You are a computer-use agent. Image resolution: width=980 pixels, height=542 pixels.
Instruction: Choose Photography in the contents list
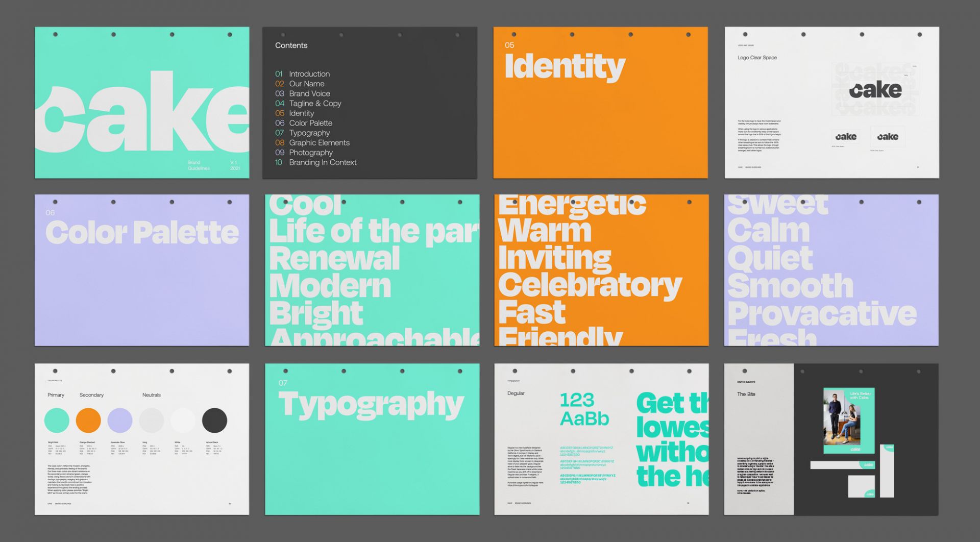pyautogui.click(x=310, y=153)
